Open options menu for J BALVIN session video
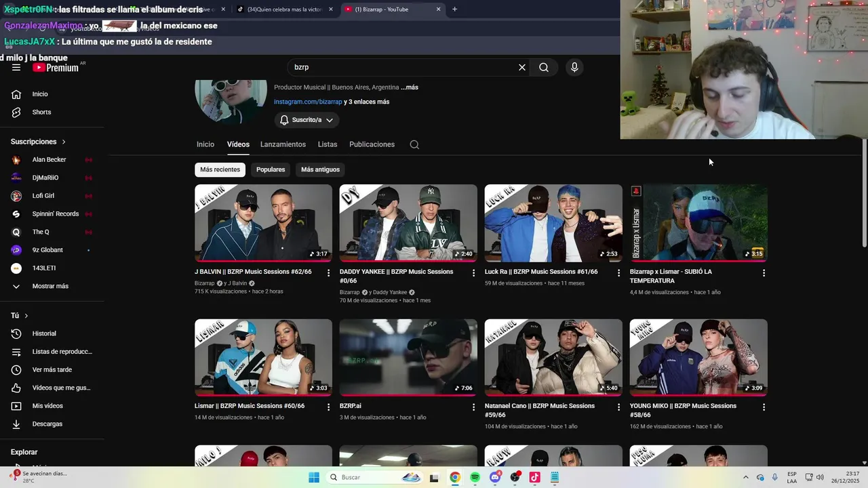Image resolution: width=868 pixels, height=488 pixels. click(x=328, y=272)
